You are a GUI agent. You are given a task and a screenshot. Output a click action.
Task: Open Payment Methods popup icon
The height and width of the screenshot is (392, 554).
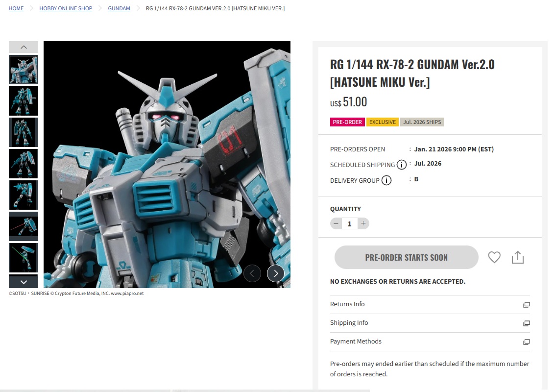[x=527, y=342]
